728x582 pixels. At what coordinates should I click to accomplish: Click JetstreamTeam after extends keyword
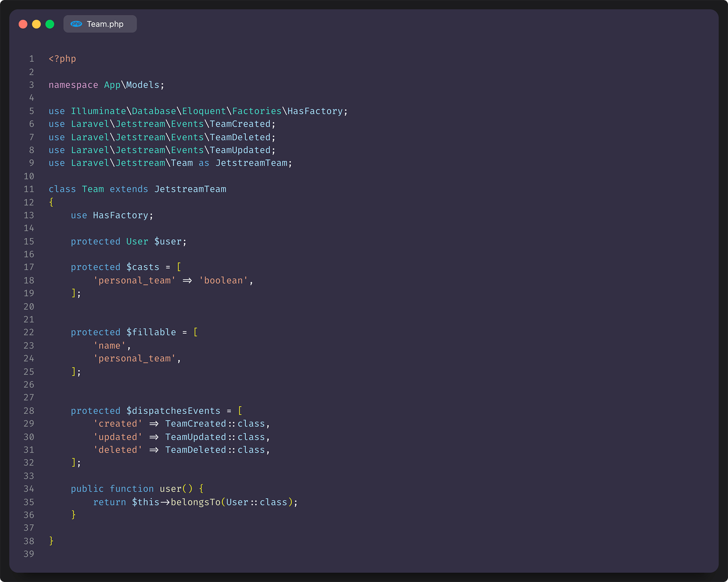tap(190, 189)
